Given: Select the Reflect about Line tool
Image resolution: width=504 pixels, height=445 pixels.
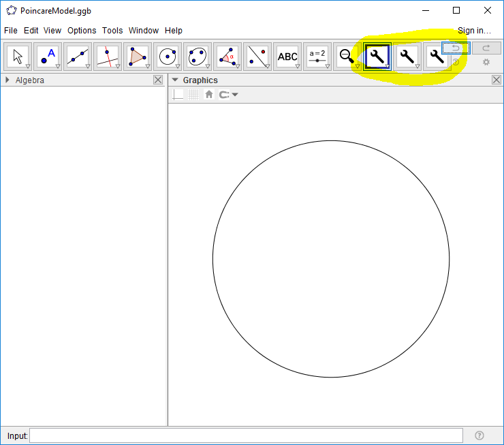Looking at the screenshot, I should pyautogui.click(x=257, y=56).
